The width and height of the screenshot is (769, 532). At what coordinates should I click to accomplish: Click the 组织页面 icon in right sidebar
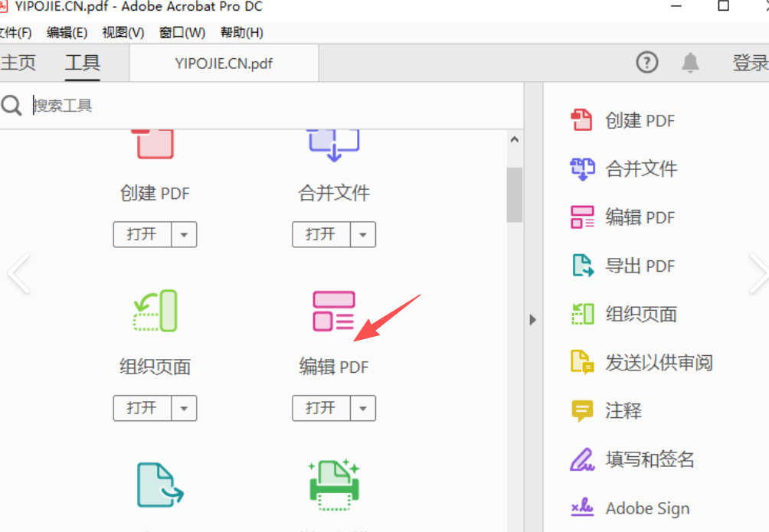[x=583, y=314]
